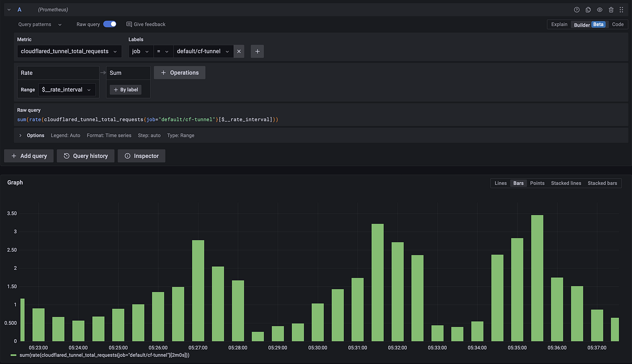The image size is (632, 364).
Task: Toggle query visibility with the eye icon
Action: pos(599,9)
